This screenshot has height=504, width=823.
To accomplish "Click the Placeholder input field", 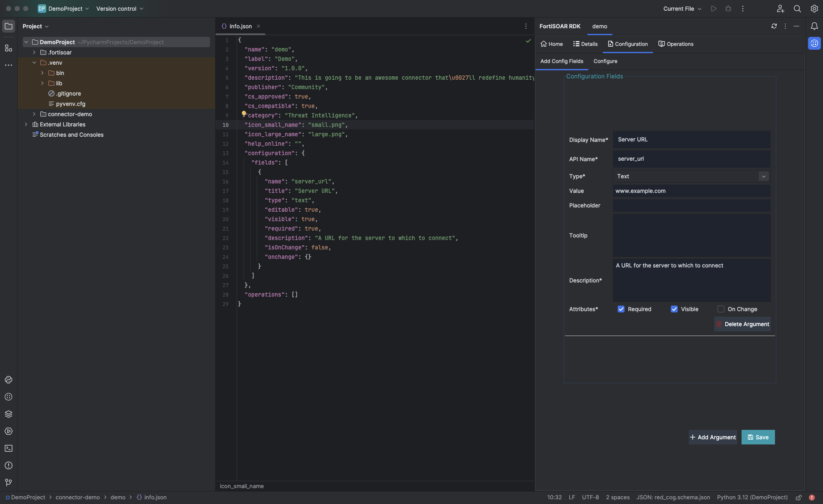I will click(691, 206).
